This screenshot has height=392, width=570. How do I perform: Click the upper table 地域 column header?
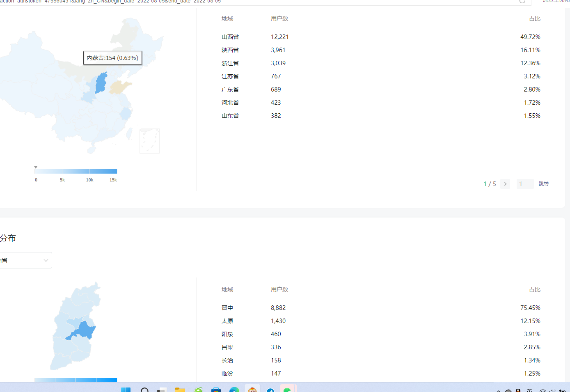tap(227, 18)
